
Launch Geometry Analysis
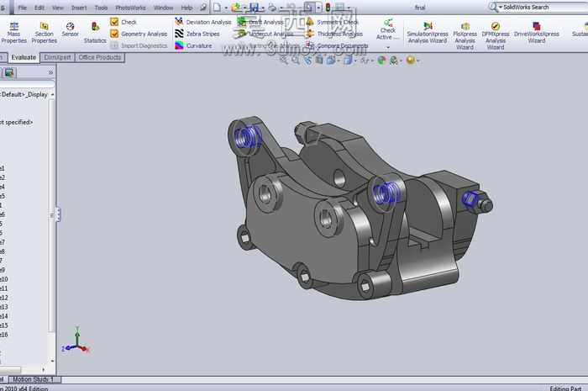point(139,34)
